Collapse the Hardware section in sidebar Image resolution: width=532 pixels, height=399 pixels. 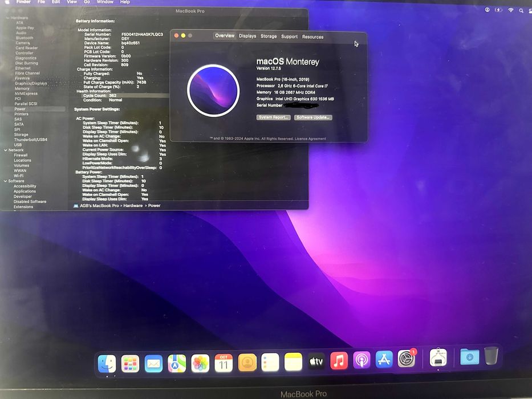pyautogui.click(x=8, y=18)
